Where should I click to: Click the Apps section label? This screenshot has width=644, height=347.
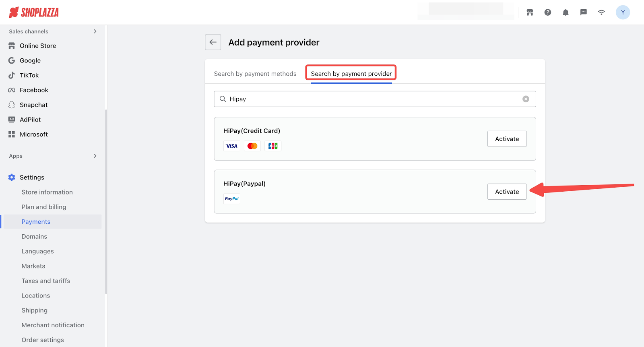coord(16,156)
